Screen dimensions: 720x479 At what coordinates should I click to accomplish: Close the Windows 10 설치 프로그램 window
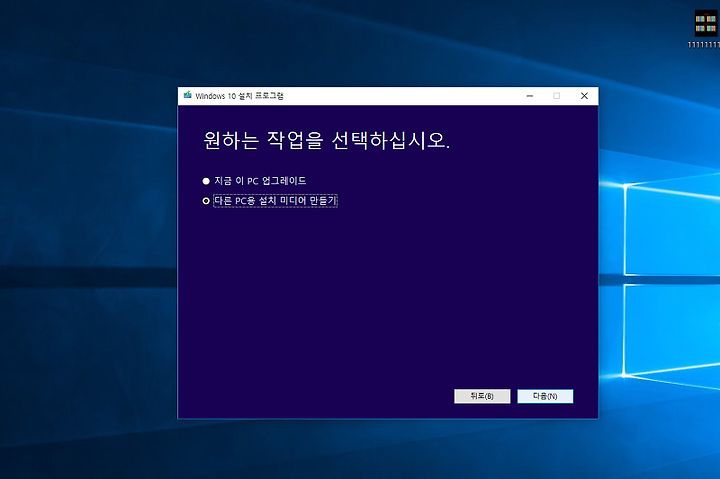tap(584, 96)
